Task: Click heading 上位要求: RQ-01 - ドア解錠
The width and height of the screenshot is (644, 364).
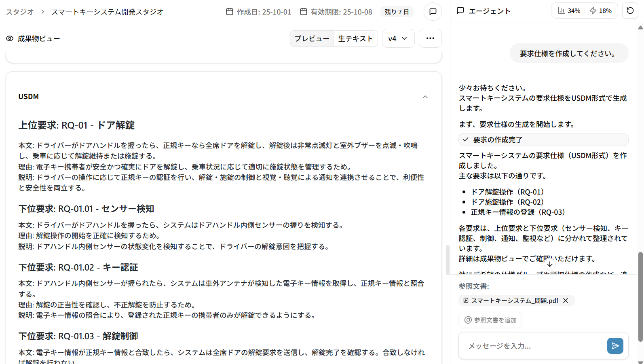Action: [76, 125]
